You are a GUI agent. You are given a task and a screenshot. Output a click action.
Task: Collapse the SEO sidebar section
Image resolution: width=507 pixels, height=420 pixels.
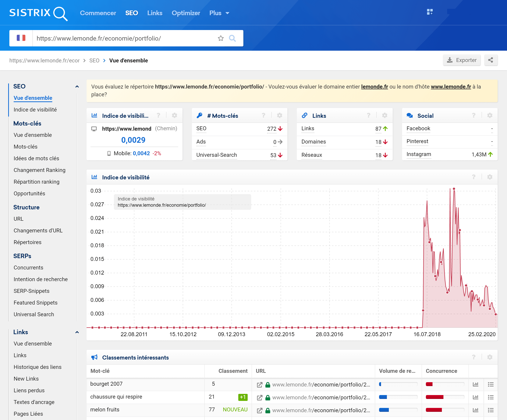(77, 86)
